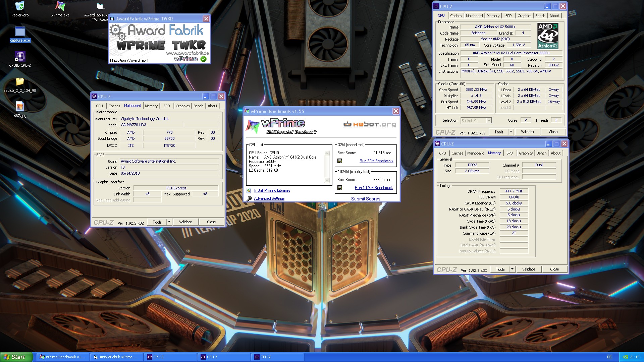Click the 32M Best Score 21,515 sec
This screenshot has width=644, height=362.
382,153
